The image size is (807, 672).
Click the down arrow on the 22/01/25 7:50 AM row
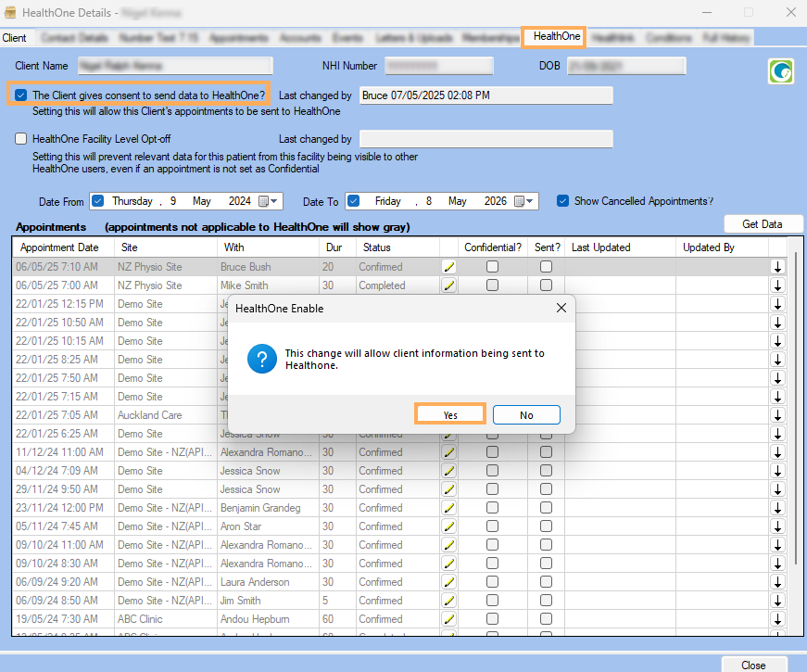tap(777, 378)
